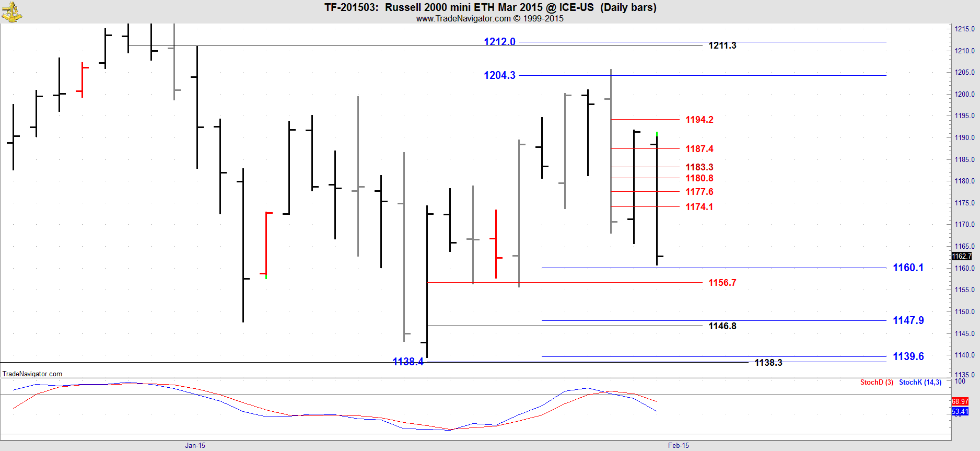Click the blue 1160.1 support label
This screenshot has width=980, height=451.
(x=908, y=268)
